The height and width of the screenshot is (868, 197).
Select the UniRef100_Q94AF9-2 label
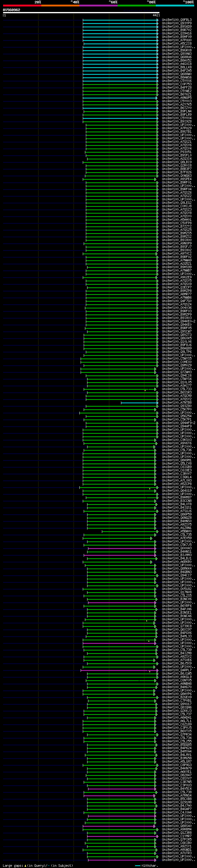(179, 423)
